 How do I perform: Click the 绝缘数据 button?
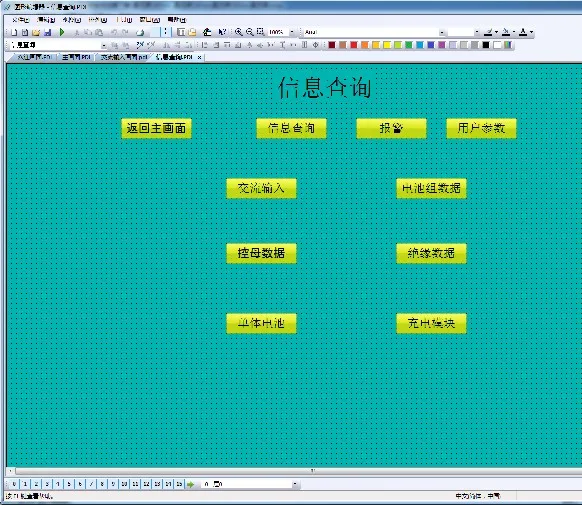[x=431, y=253]
